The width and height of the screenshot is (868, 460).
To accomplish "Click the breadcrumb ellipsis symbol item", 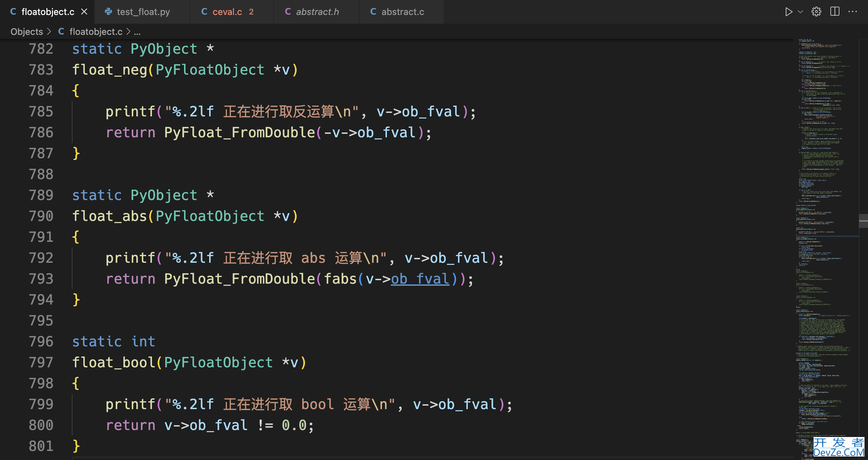I will (x=137, y=32).
